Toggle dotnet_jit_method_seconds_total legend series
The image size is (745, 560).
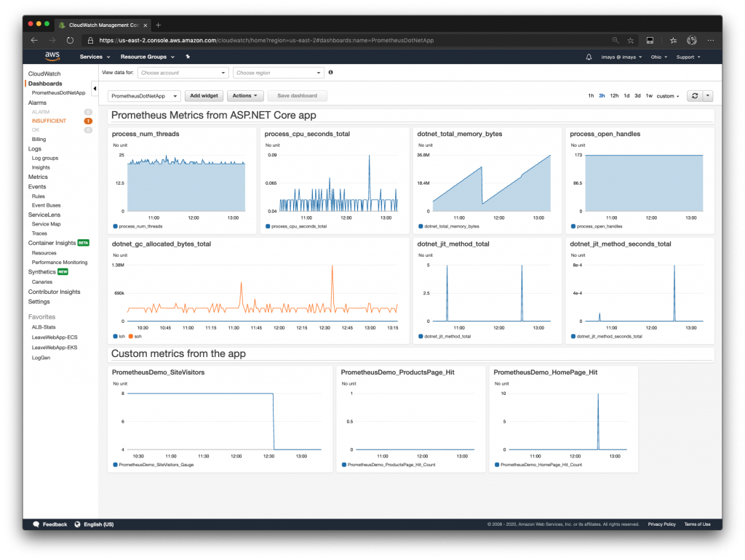click(606, 337)
